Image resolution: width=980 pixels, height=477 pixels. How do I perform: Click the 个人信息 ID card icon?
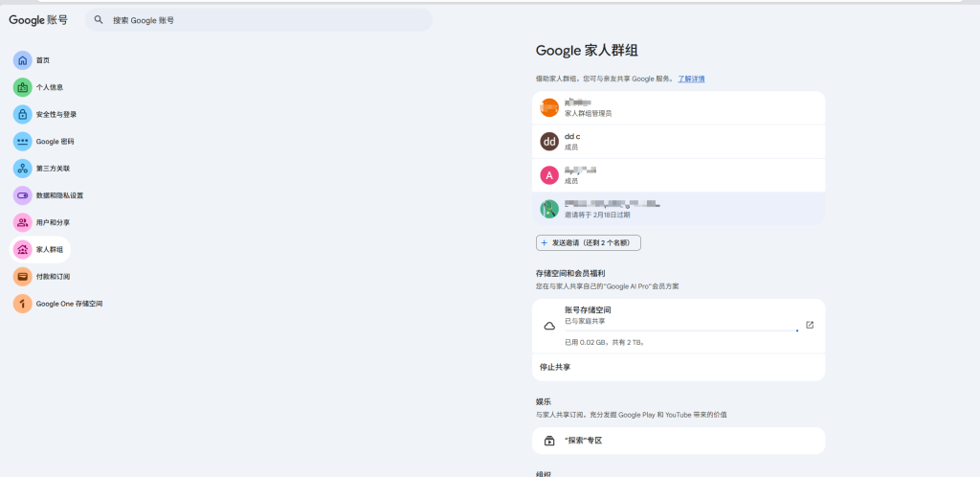tap(23, 87)
